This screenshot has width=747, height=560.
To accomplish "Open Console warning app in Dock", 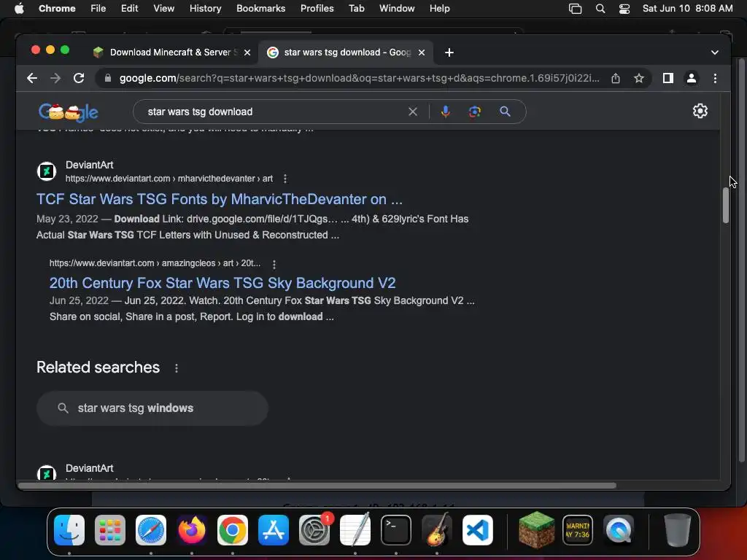I will click(x=578, y=530).
